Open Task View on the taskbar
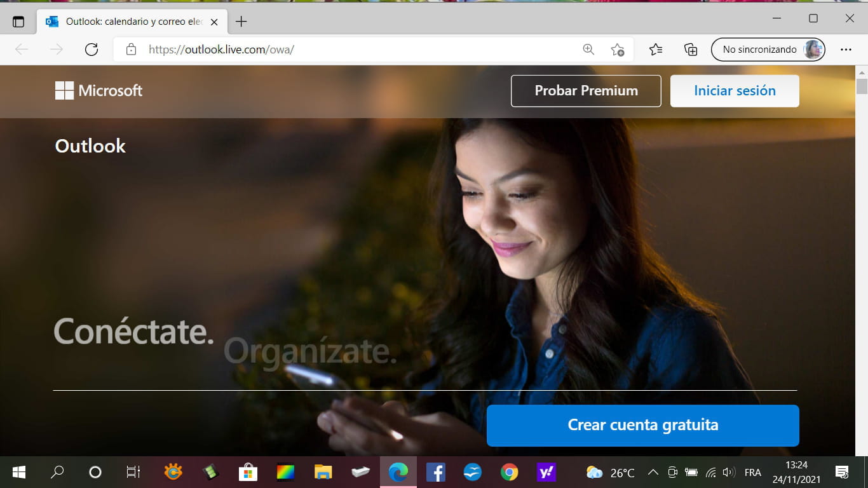The width and height of the screenshot is (868, 488). point(133,472)
